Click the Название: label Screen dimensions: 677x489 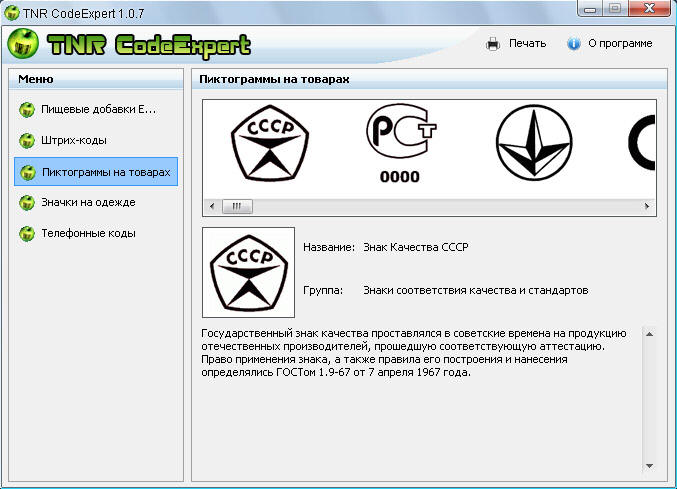point(329,247)
